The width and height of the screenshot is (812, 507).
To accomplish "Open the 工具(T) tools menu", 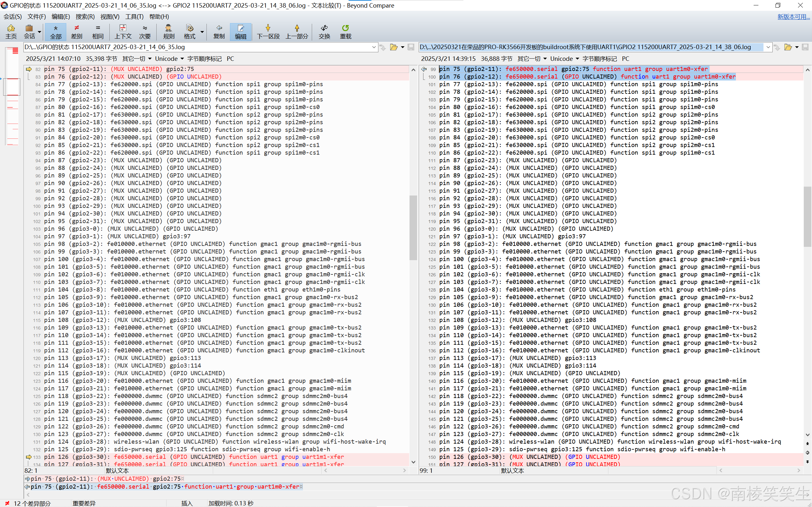I will 134,16.
